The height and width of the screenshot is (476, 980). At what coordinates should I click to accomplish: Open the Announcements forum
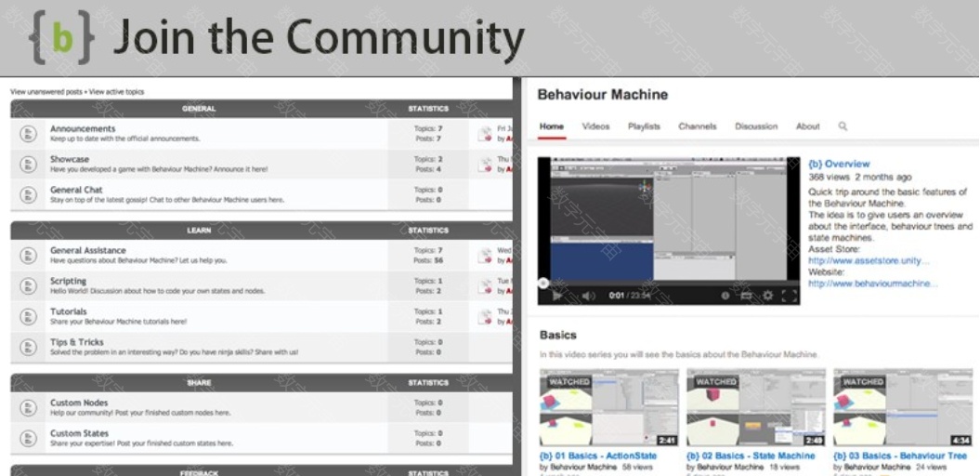(x=83, y=128)
